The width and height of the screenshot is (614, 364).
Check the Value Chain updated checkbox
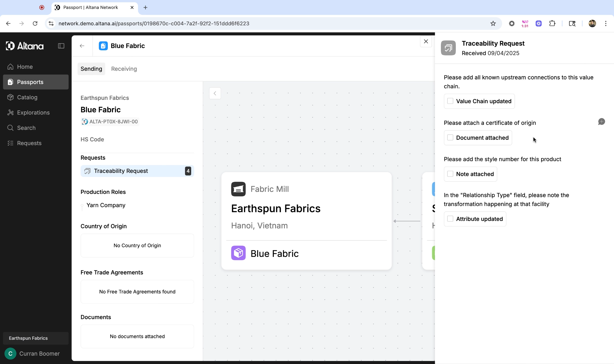click(x=450, y=101)
